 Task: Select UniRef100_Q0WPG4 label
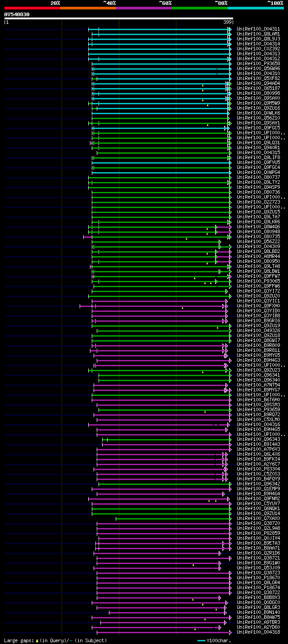point(258,173)
